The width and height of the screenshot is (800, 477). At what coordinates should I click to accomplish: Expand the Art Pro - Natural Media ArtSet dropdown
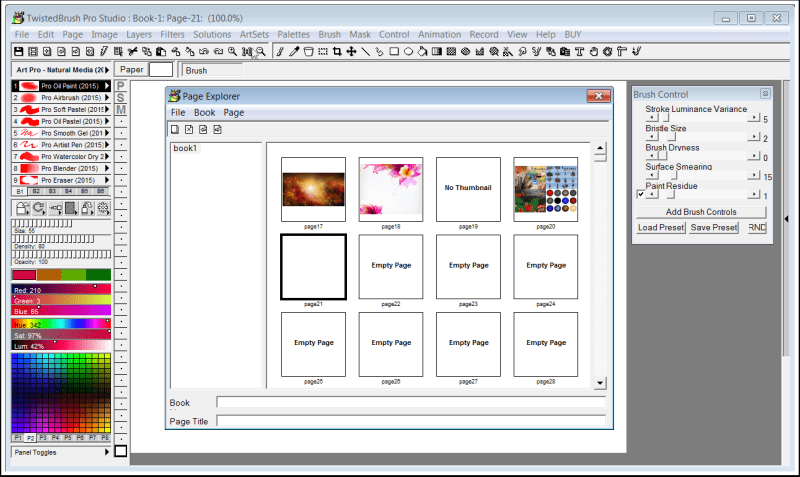click(107, 70)
